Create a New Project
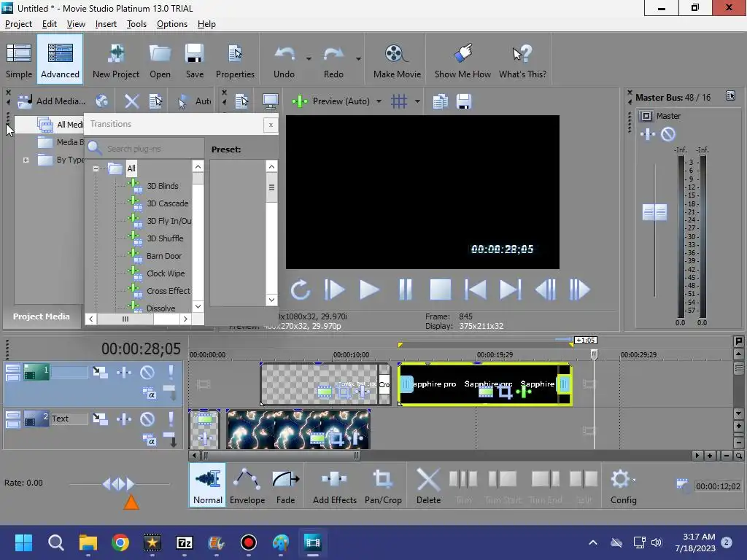747x560 pixels. [116, 60]
